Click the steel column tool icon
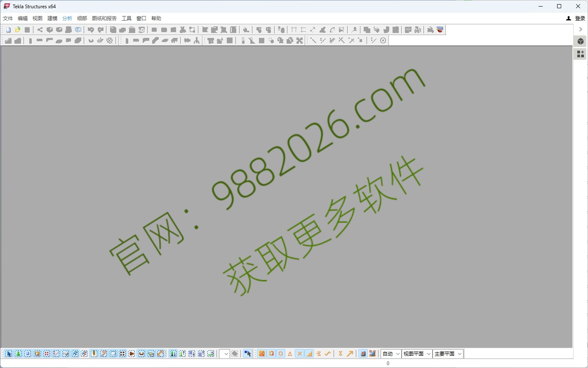Screen dimensions: 588x368 127,40
